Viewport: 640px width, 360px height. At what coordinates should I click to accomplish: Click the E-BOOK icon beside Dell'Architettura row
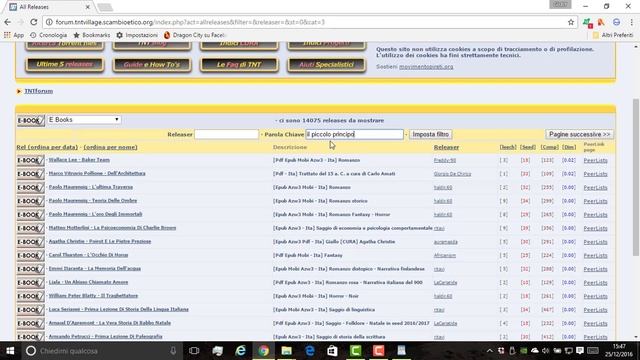(x=31, y=174)
